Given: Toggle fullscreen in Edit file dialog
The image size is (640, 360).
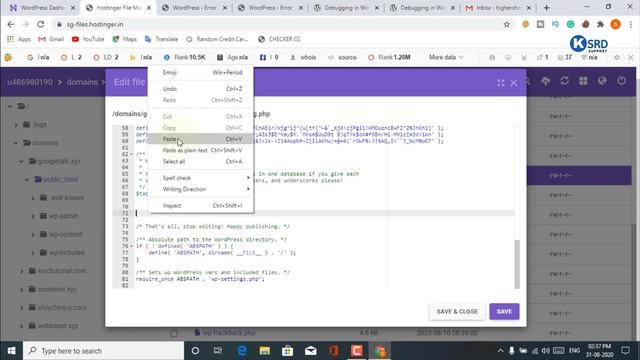Looking at the screenshot, I should (500, 83).
